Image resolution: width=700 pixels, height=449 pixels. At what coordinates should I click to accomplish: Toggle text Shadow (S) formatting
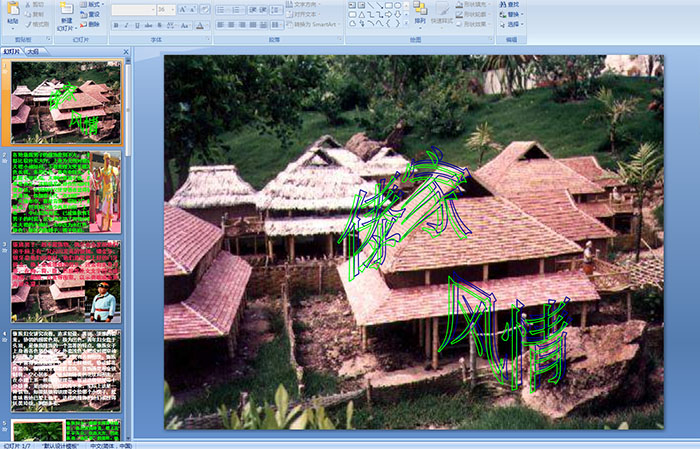point(160,25)
